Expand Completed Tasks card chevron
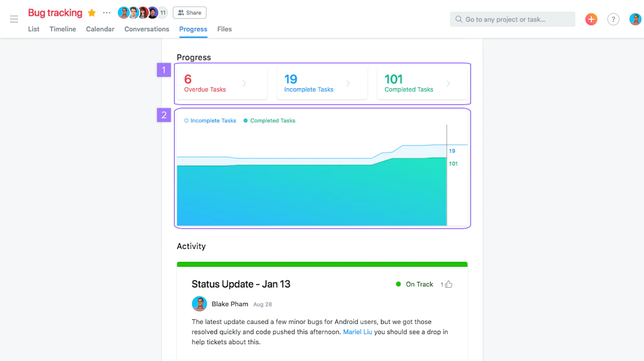644x361 pixels. [448, 84]
